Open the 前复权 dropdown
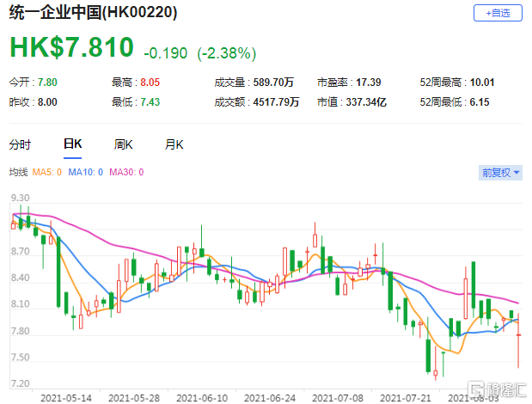Screen dimensions: 532x404 [x=500, y=173]
